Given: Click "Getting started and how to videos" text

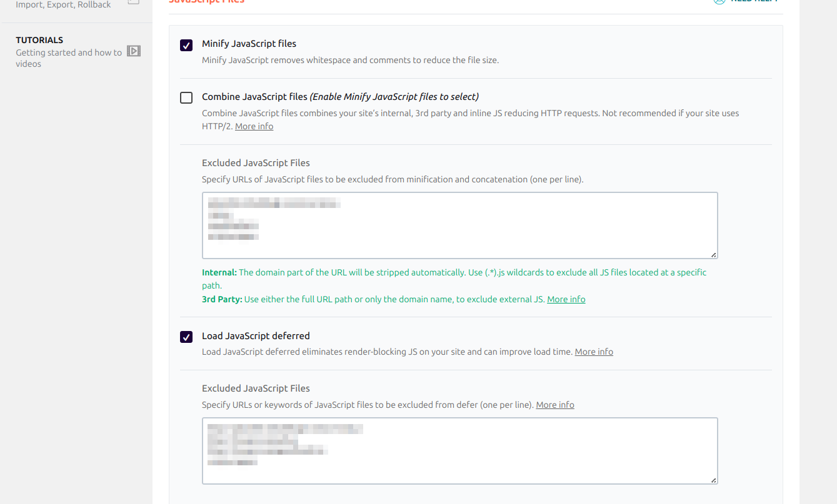Looking at the screenshot, I should [x=69, y=58].
